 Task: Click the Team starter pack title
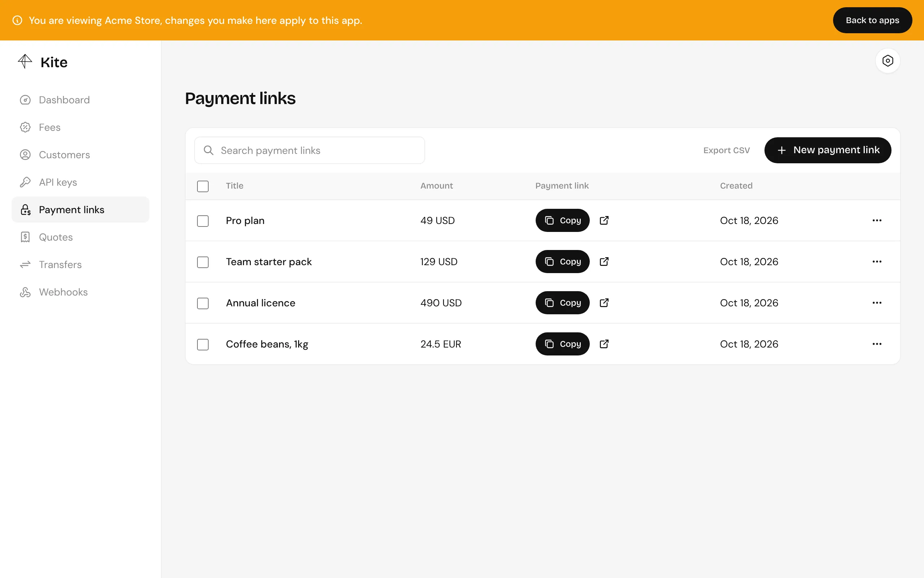tap(269, 262)
